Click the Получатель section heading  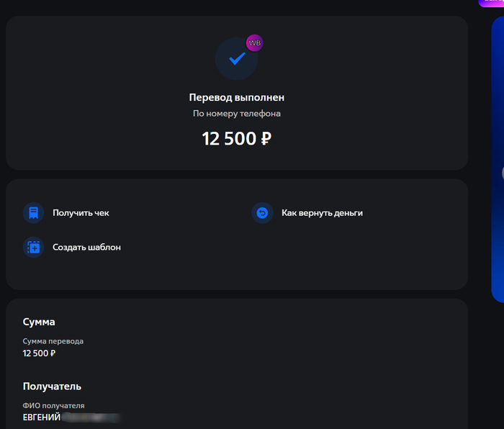52,387
